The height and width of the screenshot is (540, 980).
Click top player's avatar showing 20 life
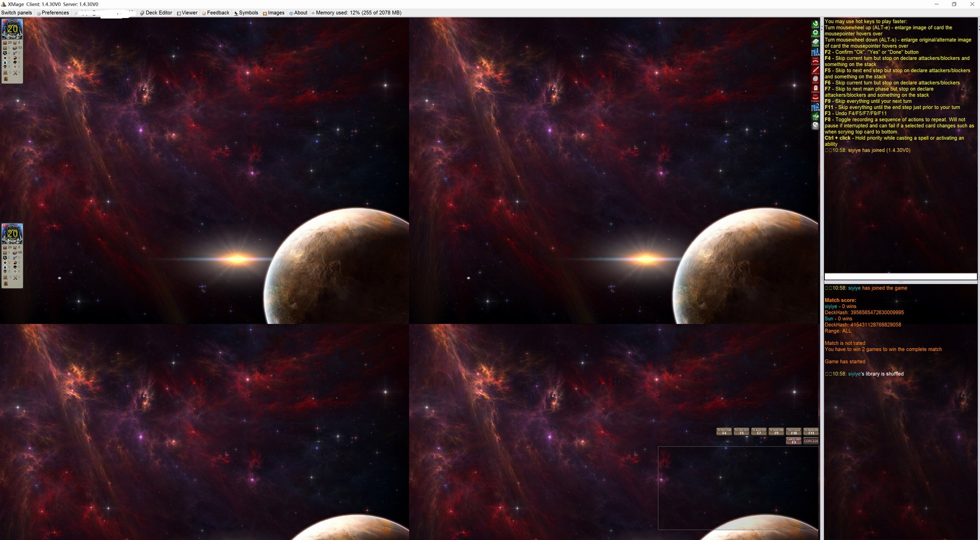point(12,29)
